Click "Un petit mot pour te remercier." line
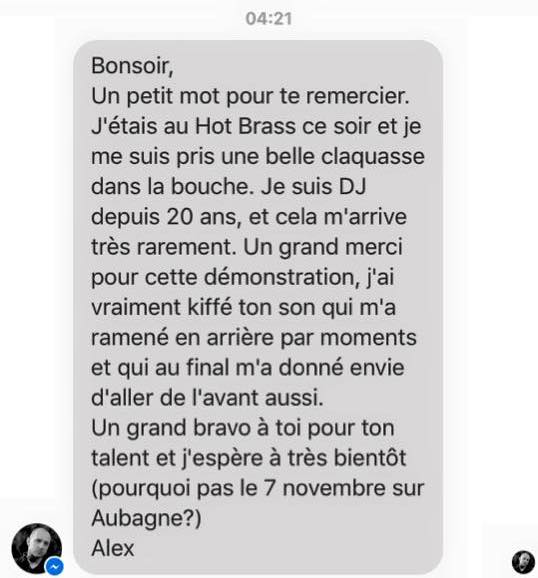This screenshot has width=538, height=578. click(250, 96)
